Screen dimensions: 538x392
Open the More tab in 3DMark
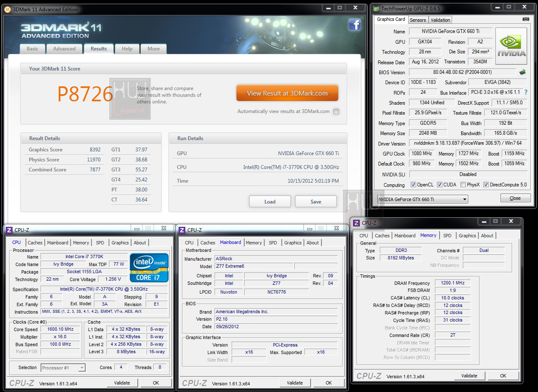click(154, 49)
